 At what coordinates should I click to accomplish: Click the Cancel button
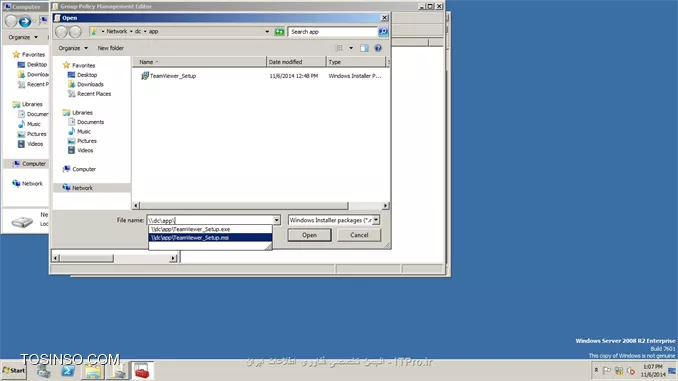click(359, 235)
